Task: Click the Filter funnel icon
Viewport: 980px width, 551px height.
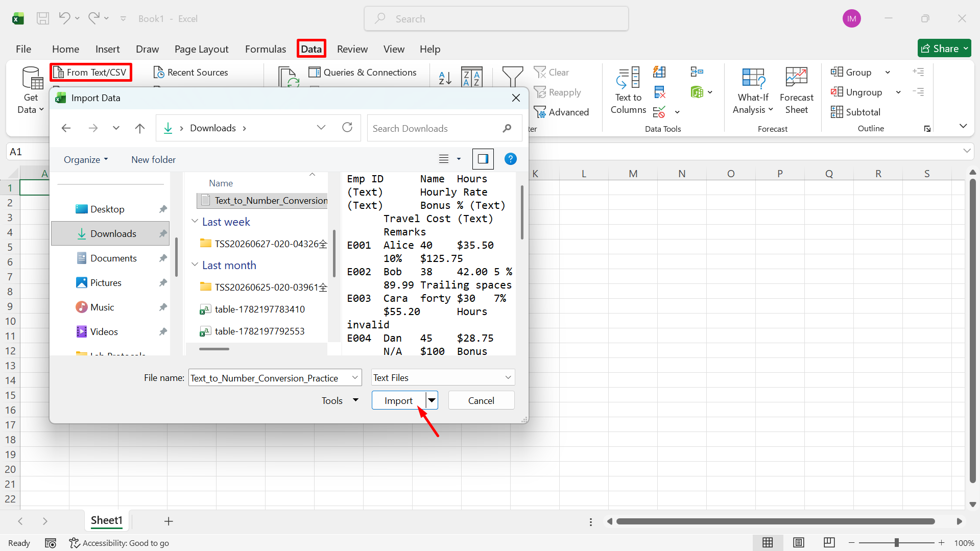Action: [512, 77]
